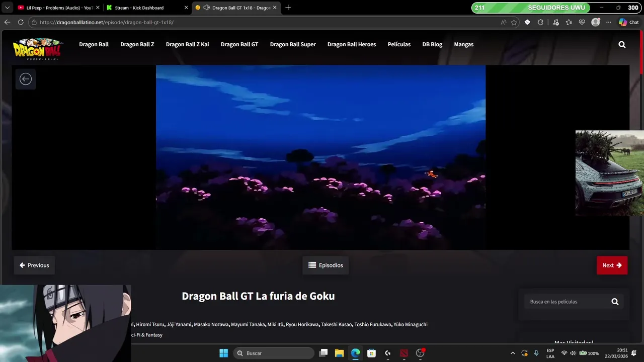Open the Settings and more ellipsis menu

(x=609, y=22)
